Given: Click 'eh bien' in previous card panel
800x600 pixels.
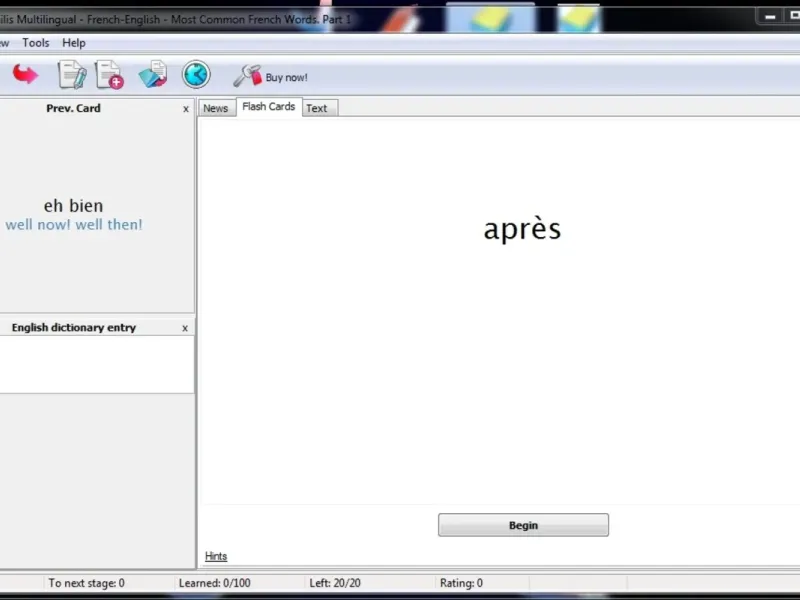Looking at the screenshot, I should click(x=73, y=206).
